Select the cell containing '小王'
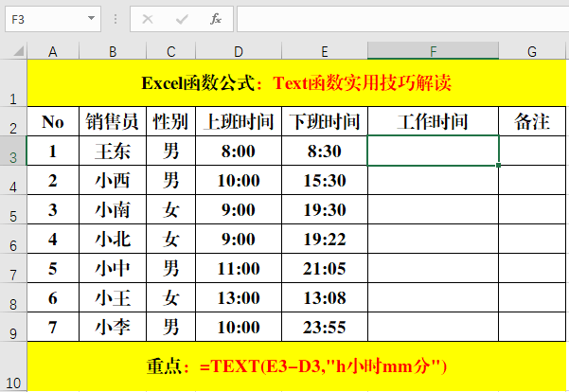The width and height of the screenshot is (569, 392). click(x=113, y=297)
